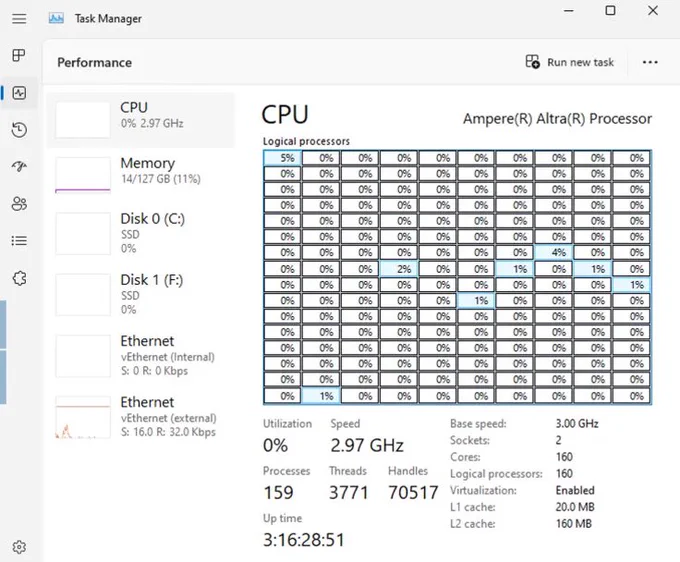Click the S: 16.0 R: 32.0 Kbps text
This screenshot has height=562, width=680.
[x=168, y=432]
